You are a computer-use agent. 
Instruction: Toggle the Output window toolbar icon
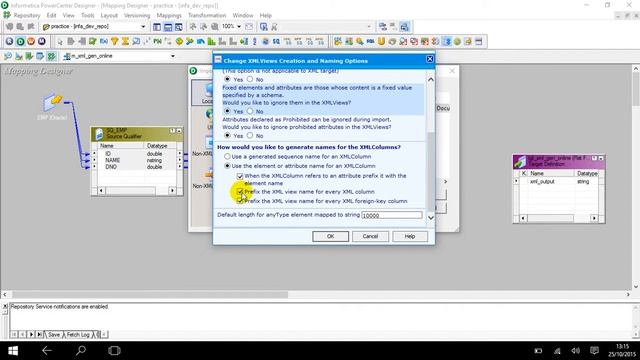(168, 27)
